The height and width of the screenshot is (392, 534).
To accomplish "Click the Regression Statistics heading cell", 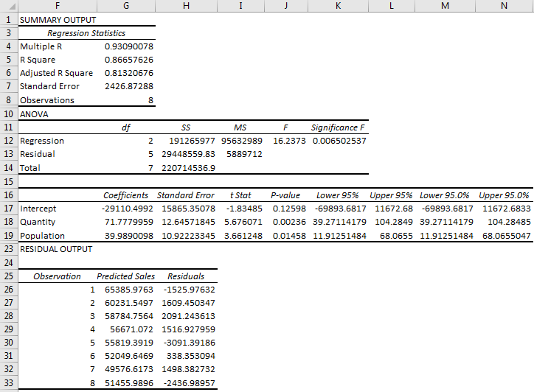I will (x=86, y=33).
